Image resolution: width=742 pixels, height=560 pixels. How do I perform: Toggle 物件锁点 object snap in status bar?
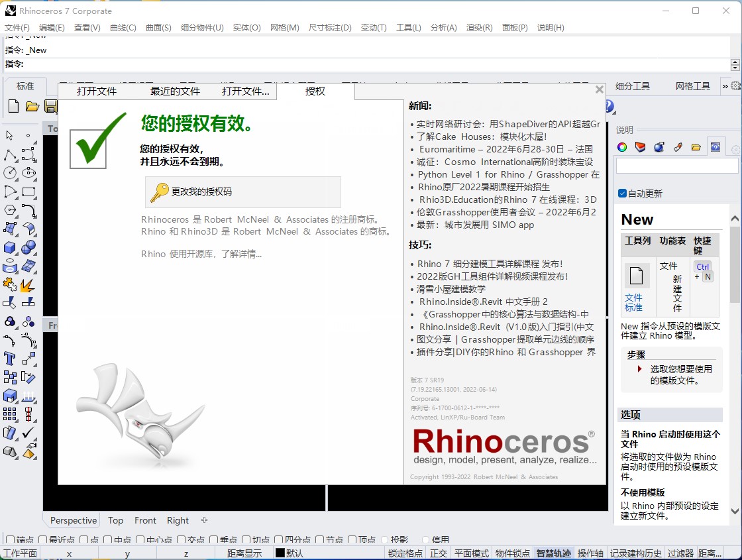(513, 553)
